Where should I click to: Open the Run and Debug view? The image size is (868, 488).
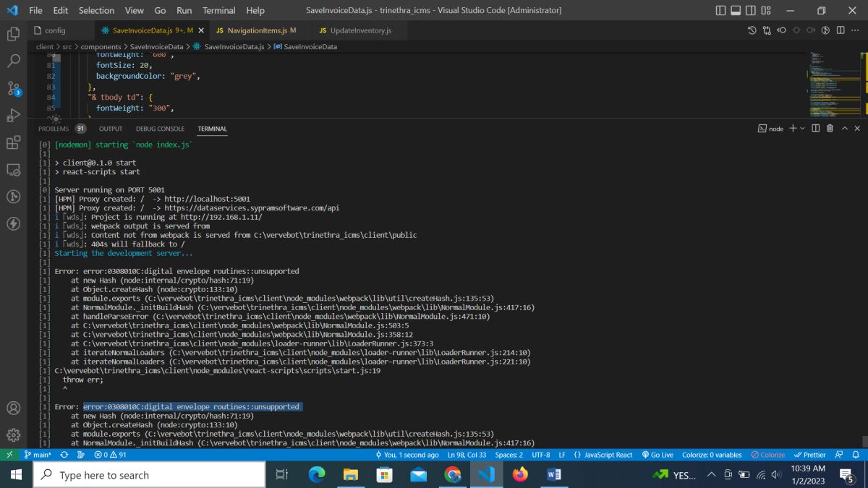click(x=13, y=116)
